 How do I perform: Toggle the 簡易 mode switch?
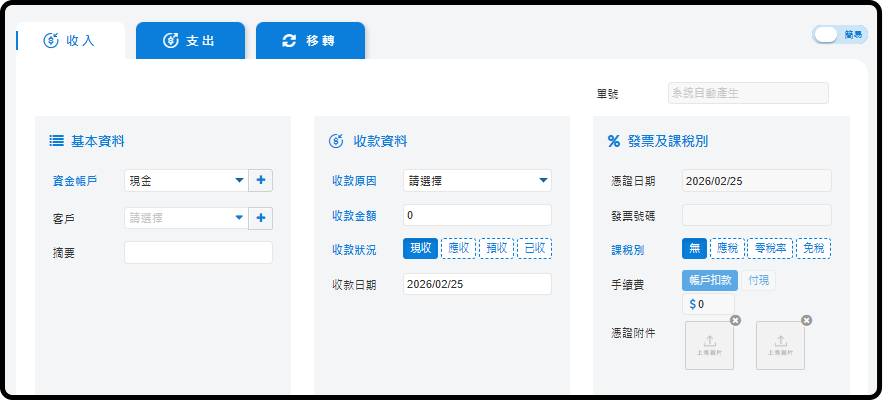[840, 35]
